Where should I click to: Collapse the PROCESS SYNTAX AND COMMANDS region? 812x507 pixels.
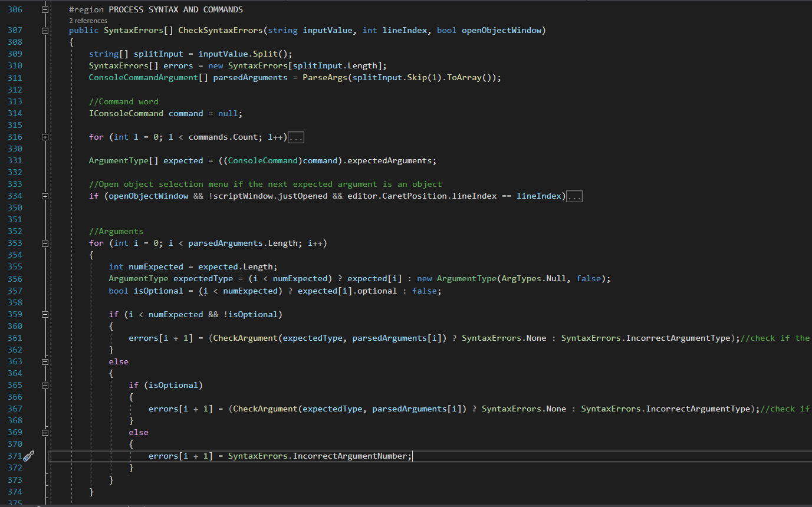45,10
